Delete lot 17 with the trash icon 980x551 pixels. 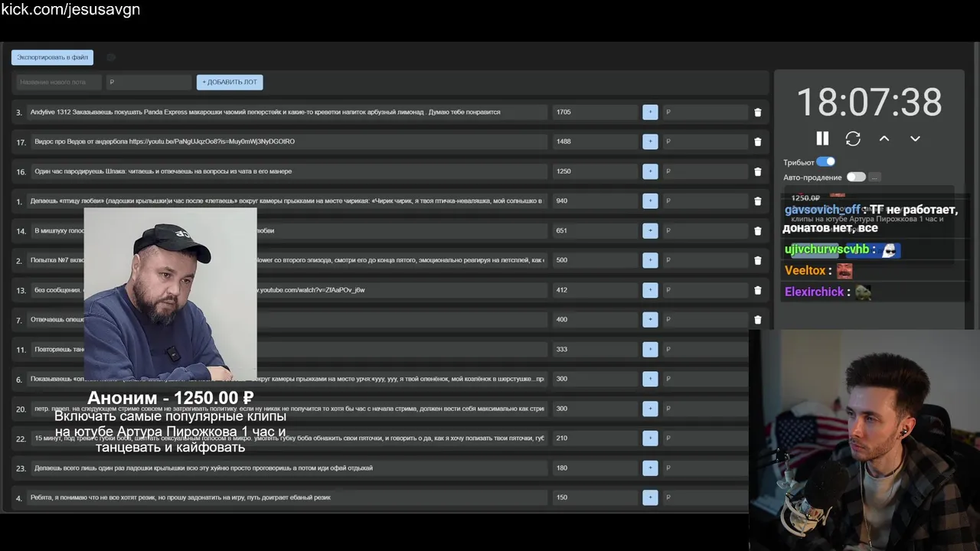coord(757,142)
